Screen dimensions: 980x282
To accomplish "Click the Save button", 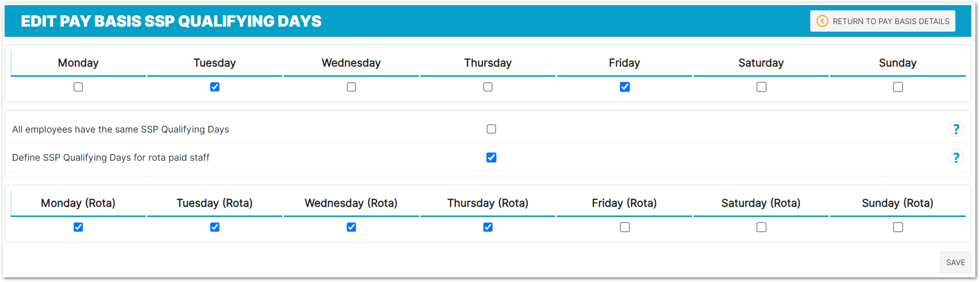I will point(955,263).
